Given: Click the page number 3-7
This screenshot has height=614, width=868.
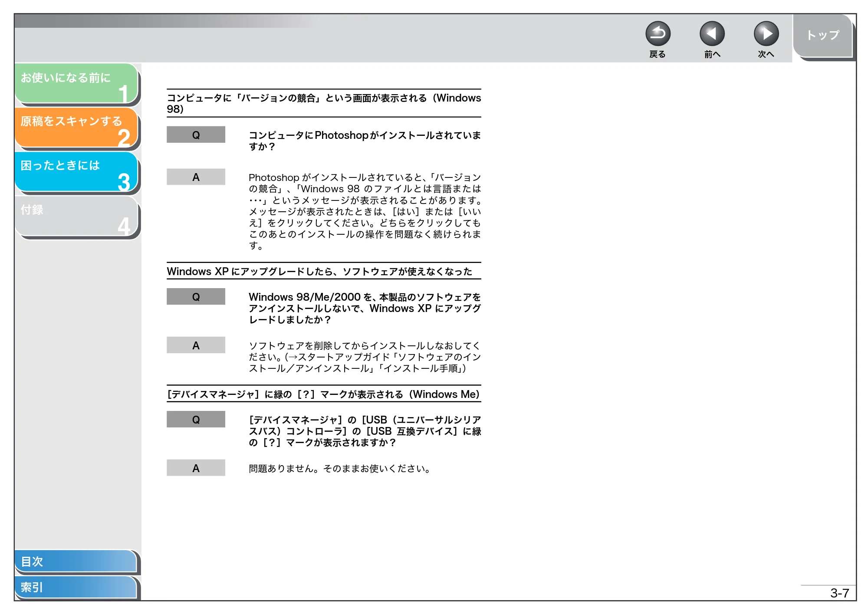Looking at the screenshot, I should click(x=839, y=593).
